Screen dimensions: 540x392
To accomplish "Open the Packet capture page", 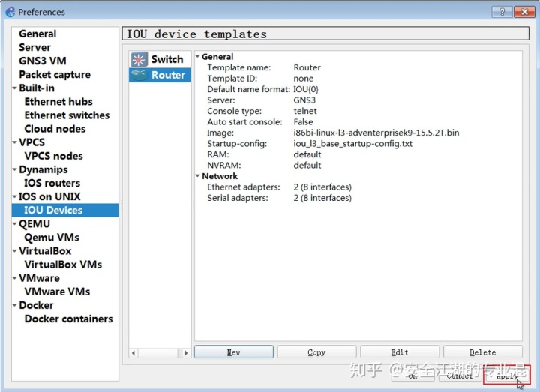I will (55, 74).
